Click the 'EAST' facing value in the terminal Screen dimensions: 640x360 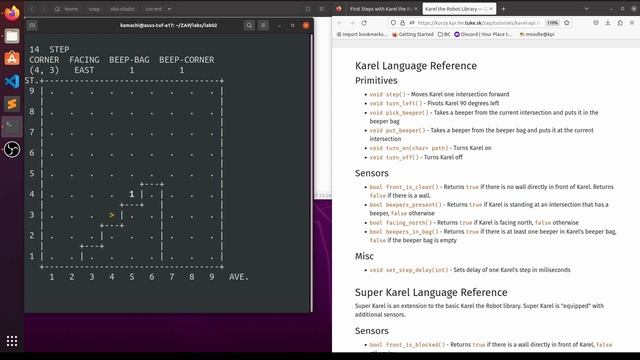click(x=84, y=70)
